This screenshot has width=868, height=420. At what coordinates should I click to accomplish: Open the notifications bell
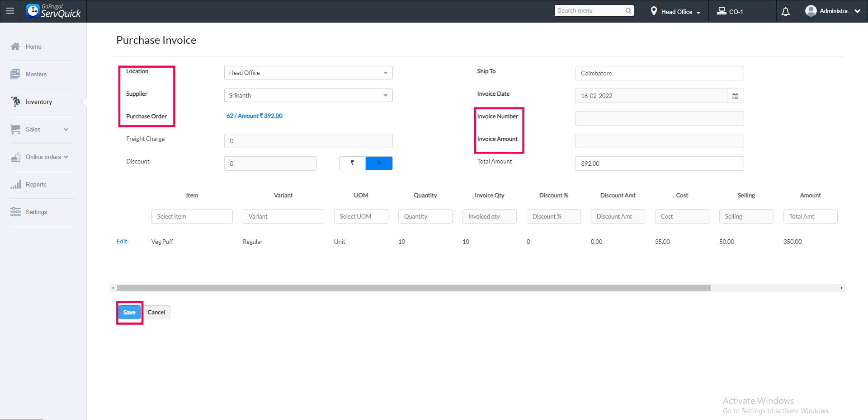point(786,12)
